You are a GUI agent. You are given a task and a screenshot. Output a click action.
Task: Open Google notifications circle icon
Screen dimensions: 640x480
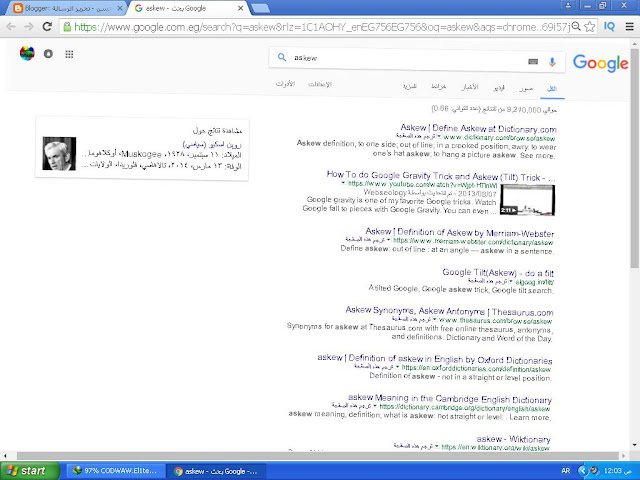coord(48,53)
